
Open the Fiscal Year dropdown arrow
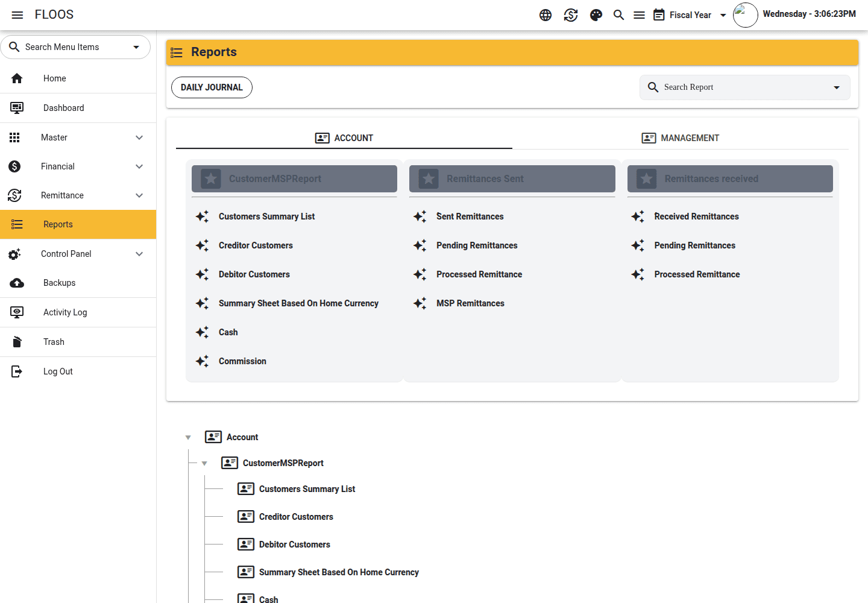coord(723,15)
